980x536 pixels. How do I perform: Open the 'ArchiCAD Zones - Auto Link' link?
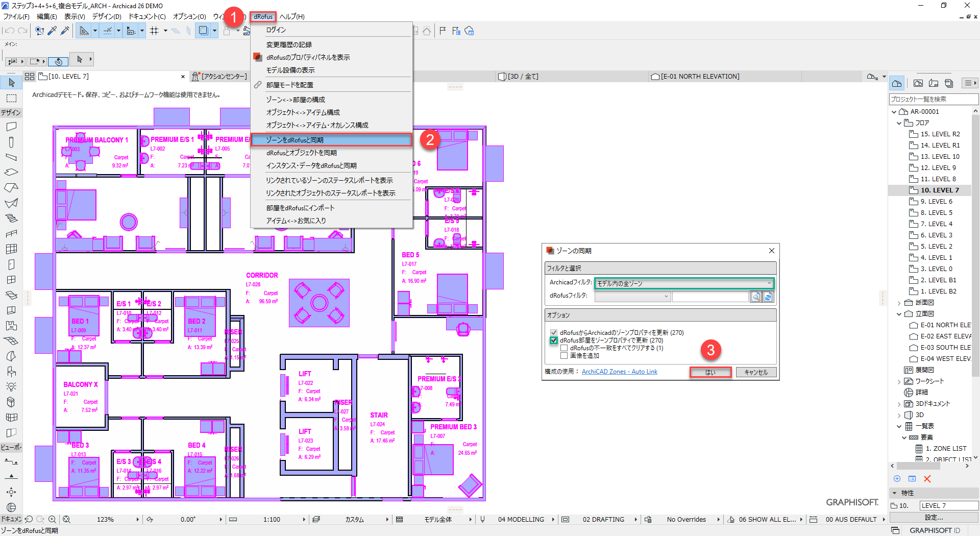click(619, 372)
